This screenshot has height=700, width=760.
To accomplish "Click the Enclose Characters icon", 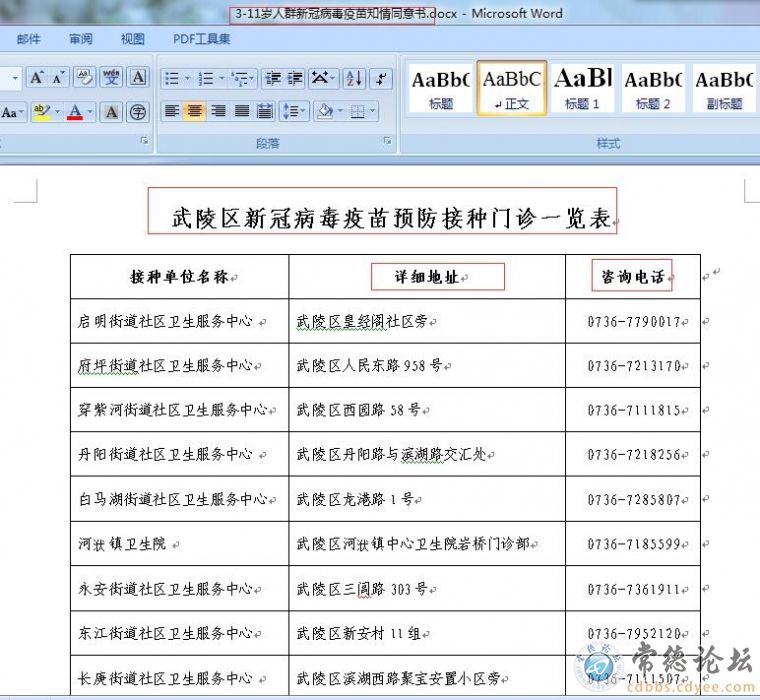I will [x=138, y=112].
